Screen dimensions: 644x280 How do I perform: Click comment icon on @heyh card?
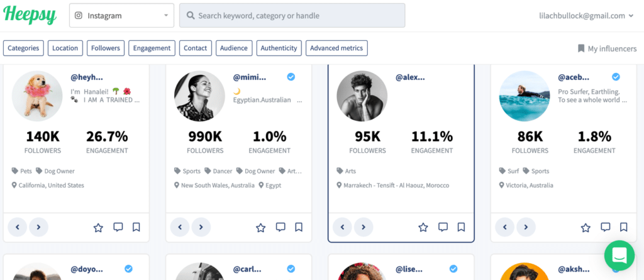point(118,227)
